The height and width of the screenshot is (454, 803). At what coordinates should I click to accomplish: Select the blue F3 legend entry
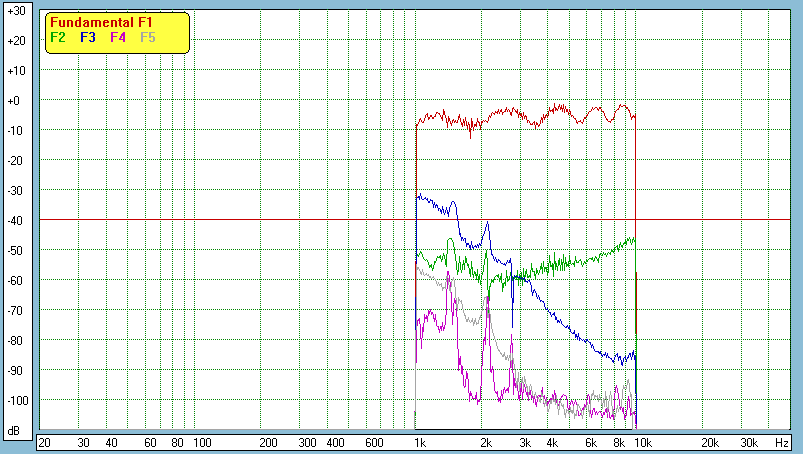tap(88, 37)
